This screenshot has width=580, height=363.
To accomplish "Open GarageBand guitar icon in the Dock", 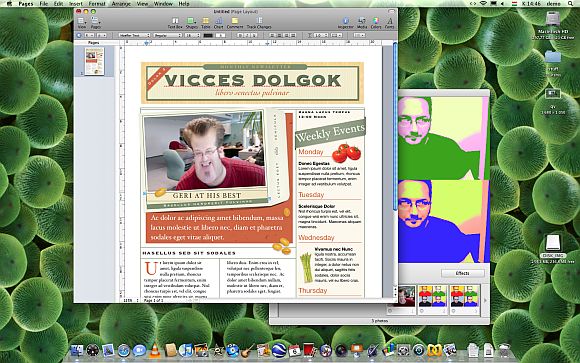I will click(x=248, y=350).
